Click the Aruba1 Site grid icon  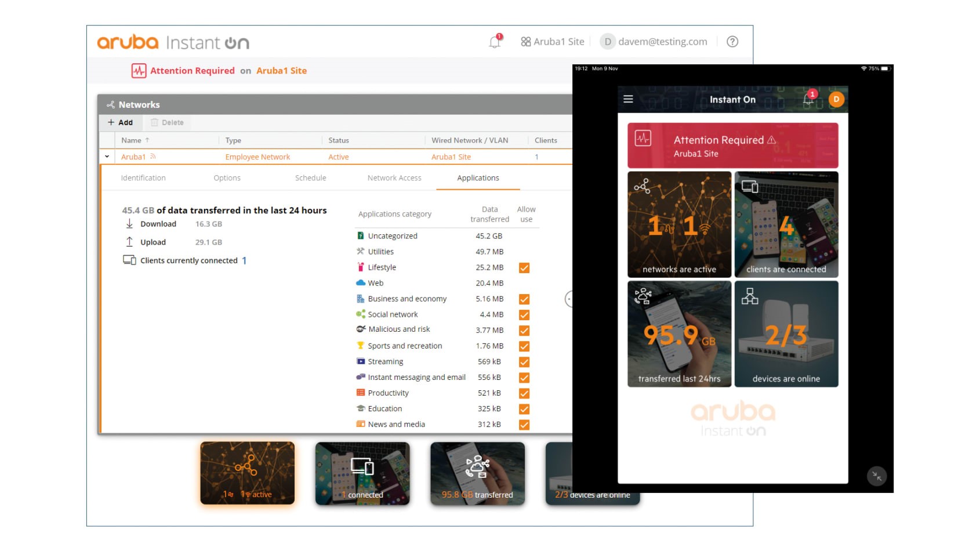525,42
